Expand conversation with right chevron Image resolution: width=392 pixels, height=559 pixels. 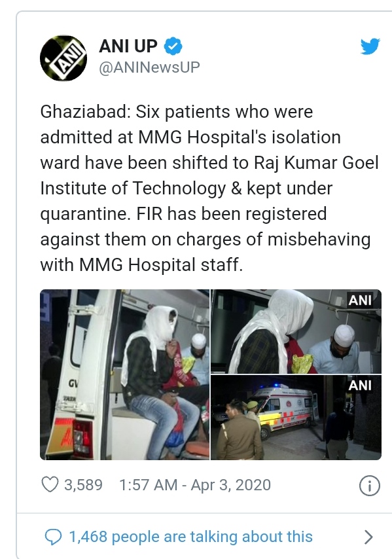(369, 537)
